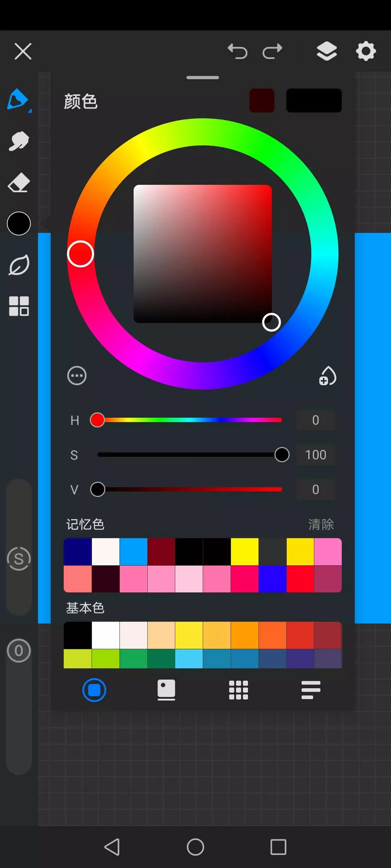Switch to the color palette book tab

coord(166,690)
